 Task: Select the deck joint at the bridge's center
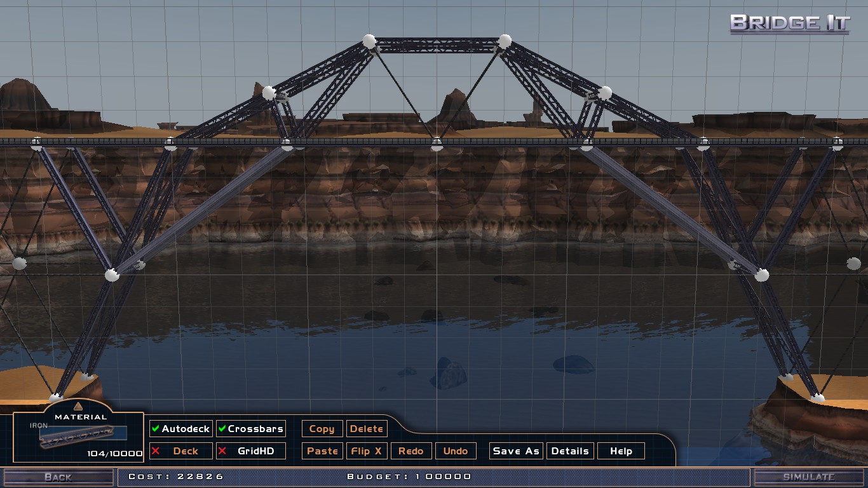437,144
